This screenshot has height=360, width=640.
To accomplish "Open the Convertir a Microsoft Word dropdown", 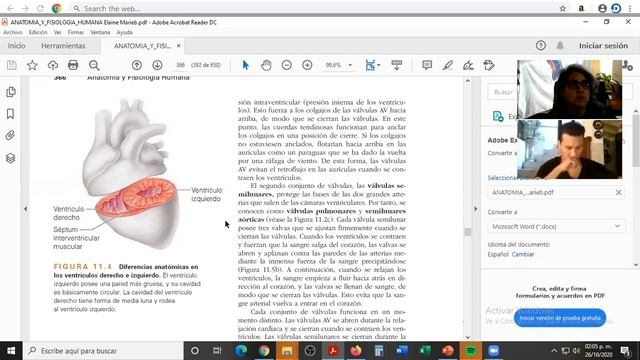I will tap(556, 227).
